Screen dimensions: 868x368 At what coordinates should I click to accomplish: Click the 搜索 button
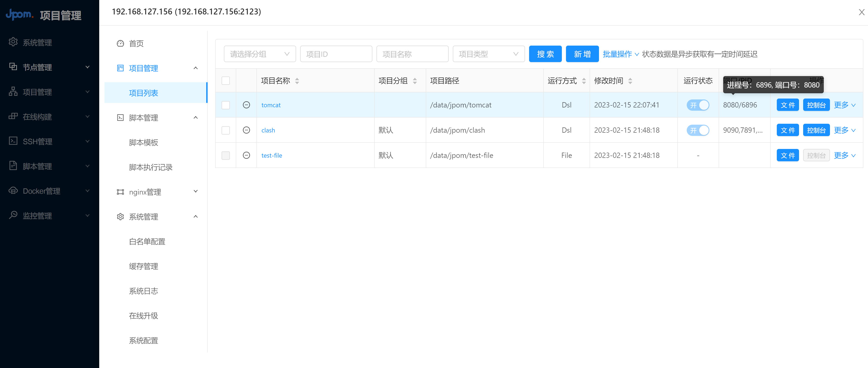click(x=545, y=54)
